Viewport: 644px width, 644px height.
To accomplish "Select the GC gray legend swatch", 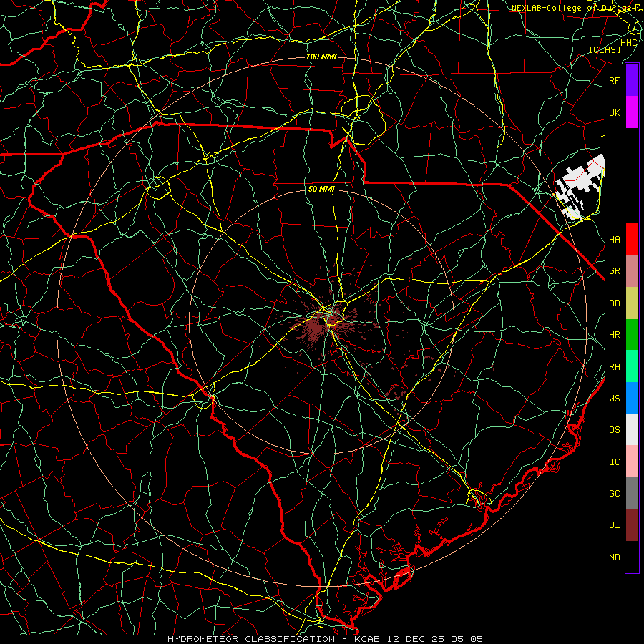I will (632, 493).
